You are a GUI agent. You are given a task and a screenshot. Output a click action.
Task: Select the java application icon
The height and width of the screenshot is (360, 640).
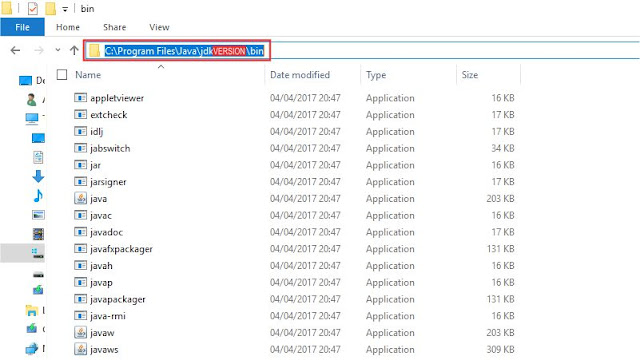[x=80, y=198]
